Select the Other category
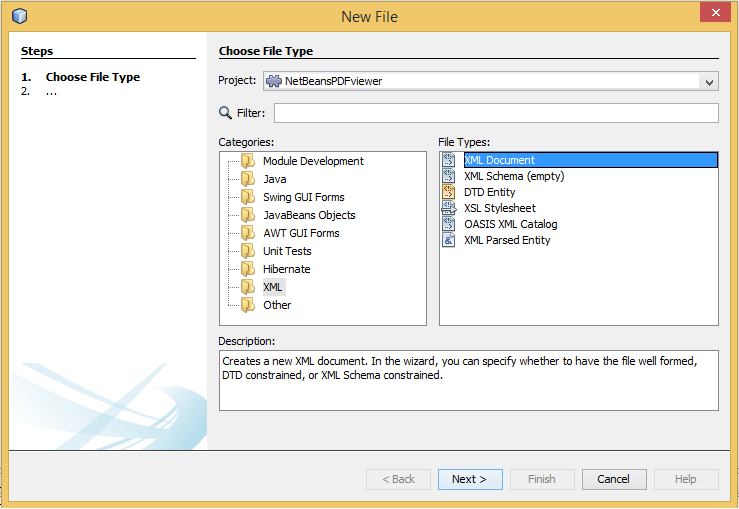739x509 pixels. pyautogui.click(x=277, y=305)
